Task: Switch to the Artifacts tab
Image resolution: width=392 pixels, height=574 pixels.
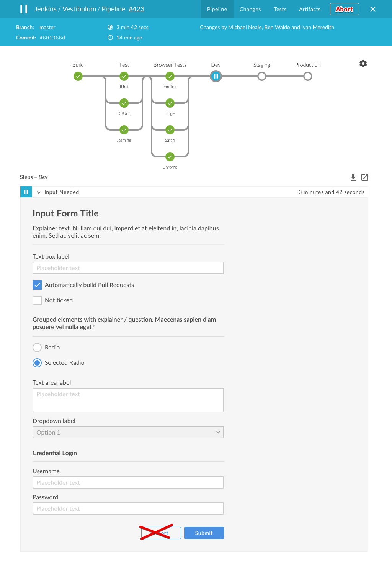Action: 310,9
